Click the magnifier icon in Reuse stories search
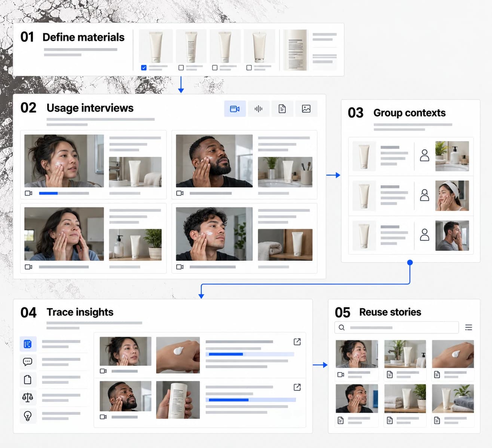Image resolution: width=492 pixels, height=448 pixels. click(x=342, y=327)
